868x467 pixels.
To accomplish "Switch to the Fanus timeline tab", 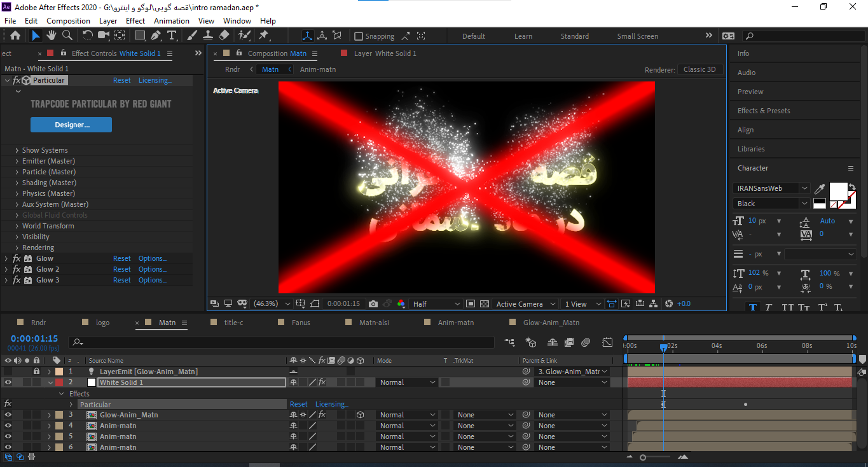I will point(301,323).
